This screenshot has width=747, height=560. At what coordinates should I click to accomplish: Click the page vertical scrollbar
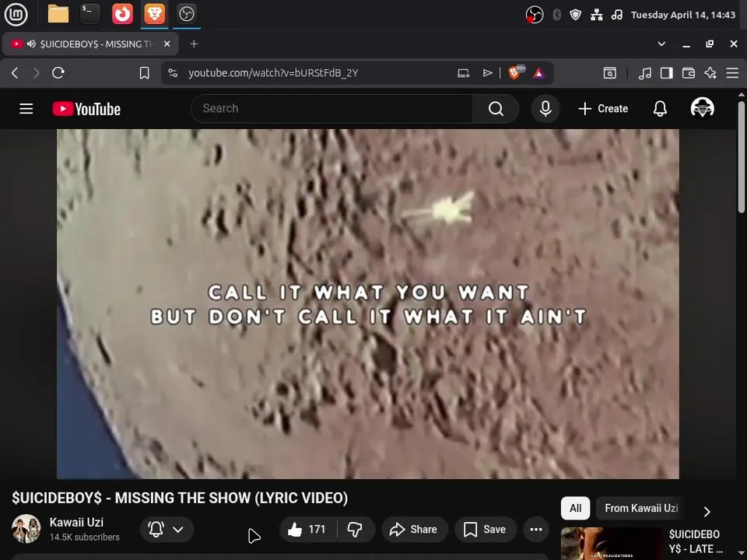click(742, 157)
